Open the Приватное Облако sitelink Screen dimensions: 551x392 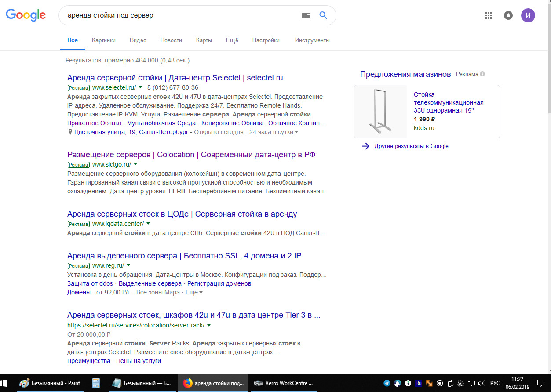(94, 123)
